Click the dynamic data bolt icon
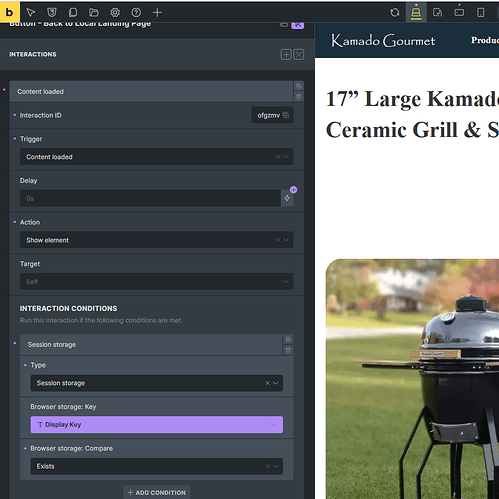 (287, 198)
